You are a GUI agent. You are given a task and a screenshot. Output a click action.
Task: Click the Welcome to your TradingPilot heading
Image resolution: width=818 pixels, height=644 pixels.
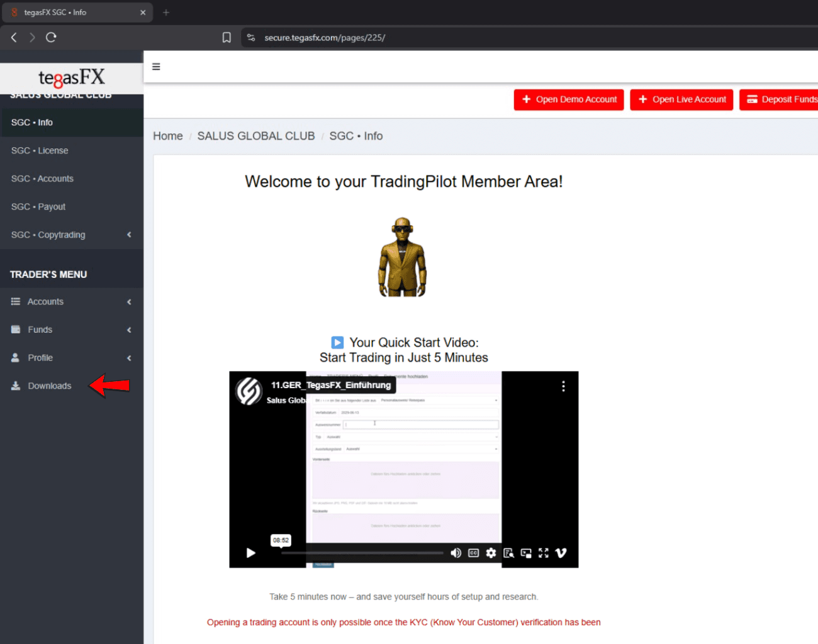coord(403,182)
